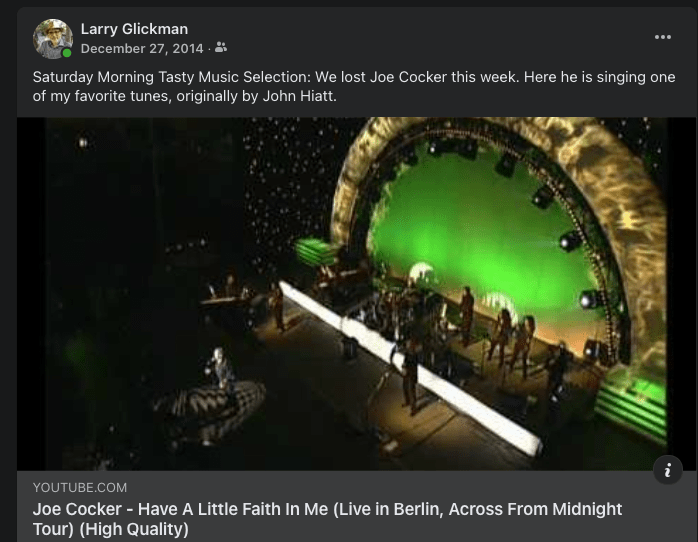698x542 pixels.
Task: Open the three-dot post options menu
Action: pos(662,37)
